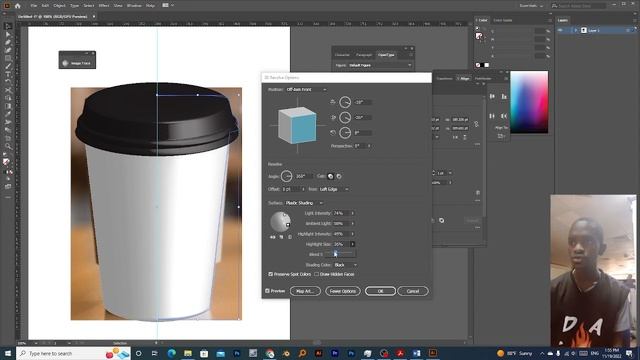Open the Position dropdown (Off-Axis Front)
The width and height of the screenshot is (640, 360).
[x=306, y=89]
